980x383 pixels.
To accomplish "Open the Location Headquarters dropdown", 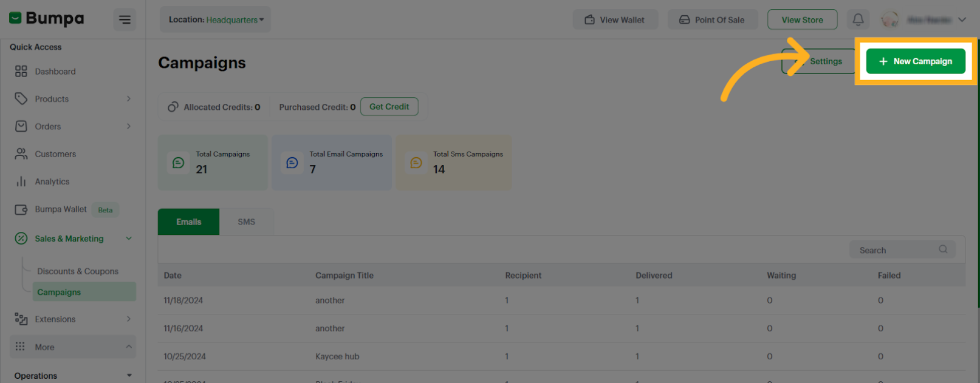I will (x=216, y=19).
